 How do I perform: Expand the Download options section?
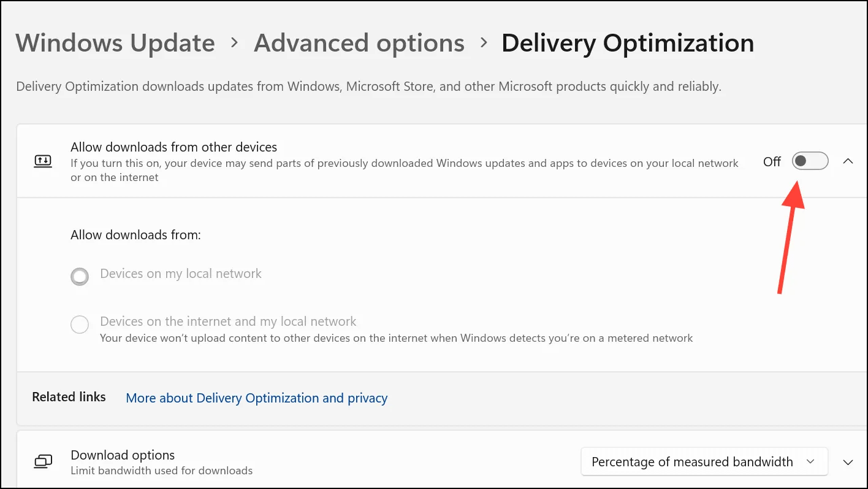[x=848, y=462]
